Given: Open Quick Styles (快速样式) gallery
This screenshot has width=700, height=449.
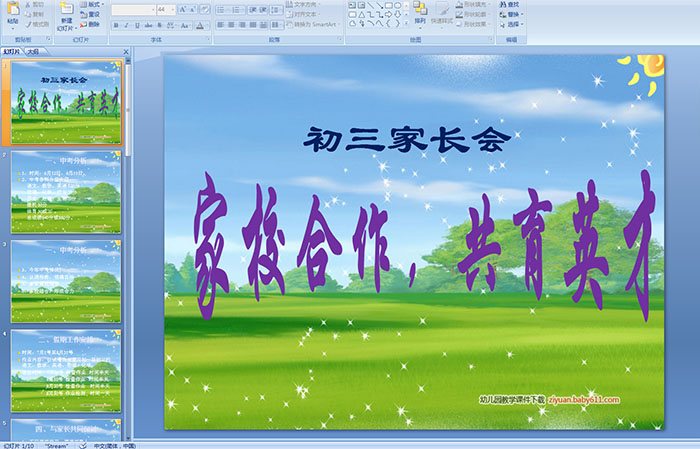Looking at the screenshot, I should (x=442, y=13).
